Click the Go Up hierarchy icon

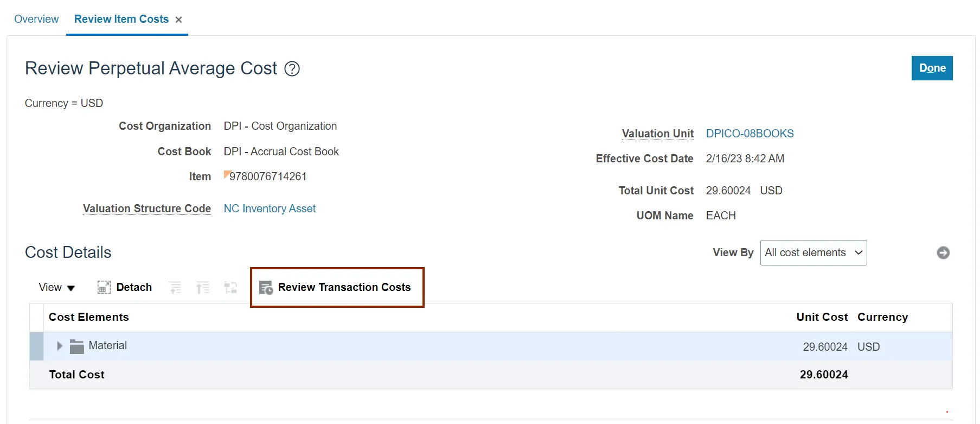point(175,287)
